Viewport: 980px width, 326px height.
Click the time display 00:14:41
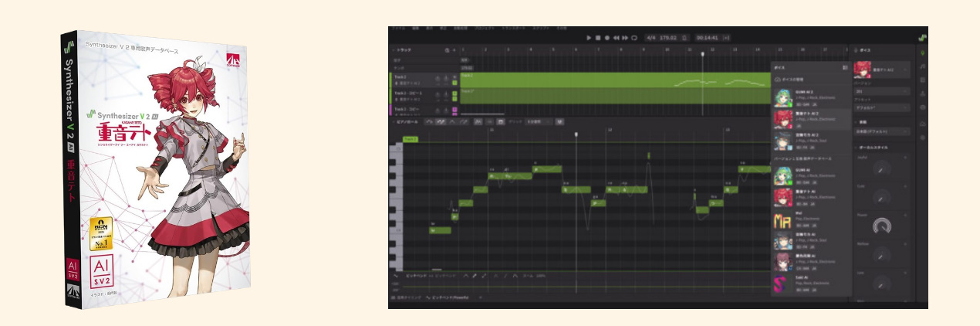(707, 37)
